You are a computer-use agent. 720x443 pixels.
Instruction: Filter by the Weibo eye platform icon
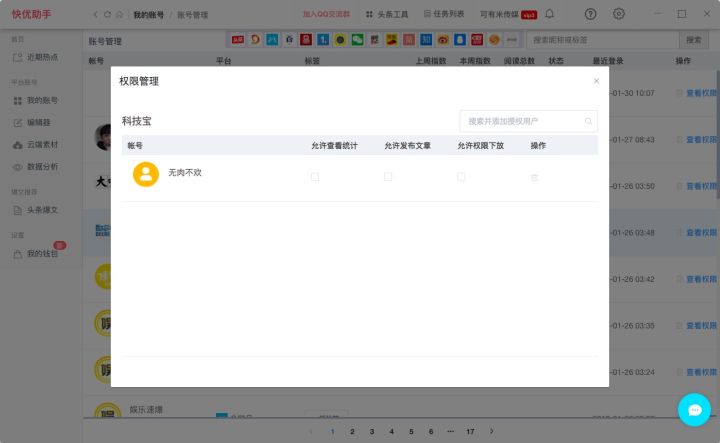[443, 39]
